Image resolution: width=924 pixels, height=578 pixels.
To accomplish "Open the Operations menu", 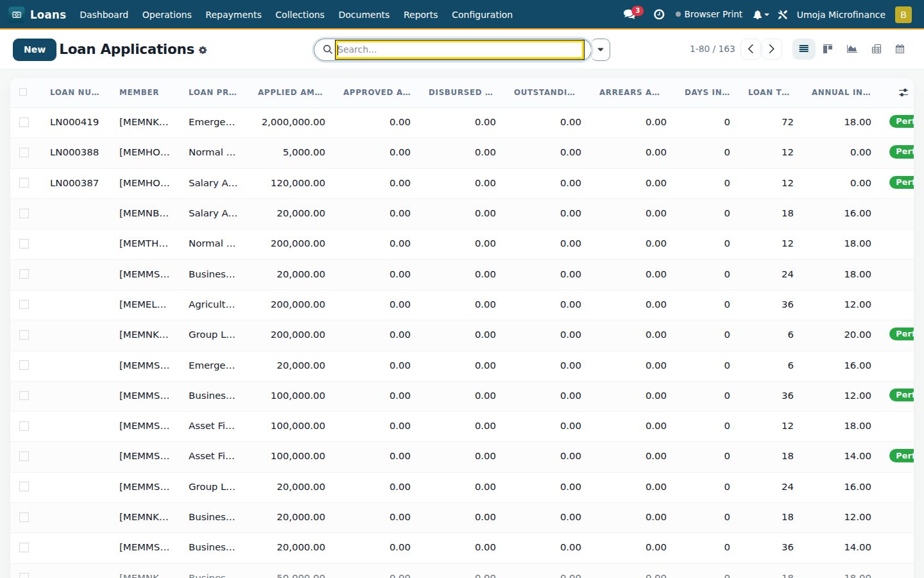I will click(x=167, y=14).
